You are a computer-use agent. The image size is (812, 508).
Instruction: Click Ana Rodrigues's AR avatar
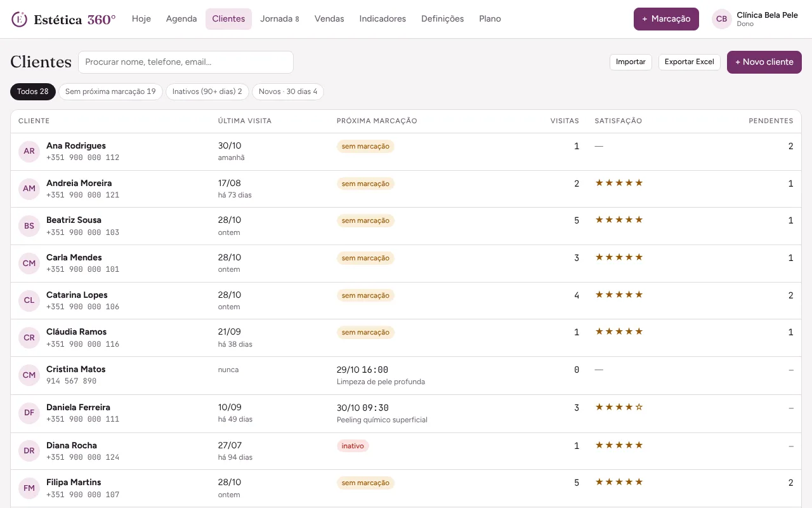click(x=29, y=151)
